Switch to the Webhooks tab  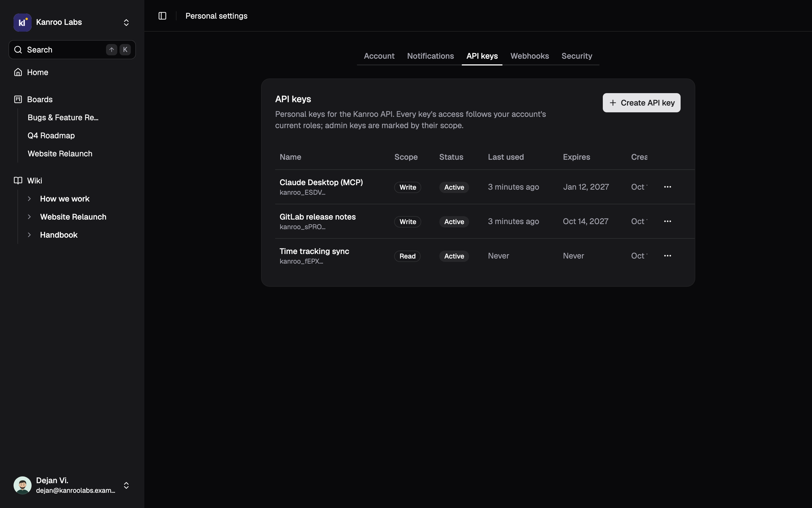(529, 56)
